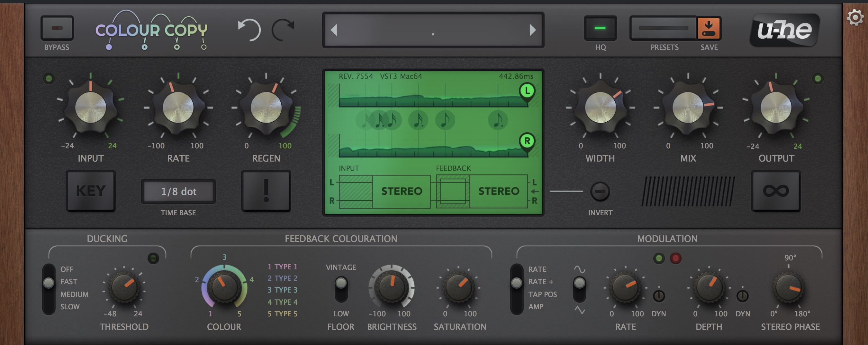Toggle the INVERT button
Screen dimensions: 868x345
point(600,191)
